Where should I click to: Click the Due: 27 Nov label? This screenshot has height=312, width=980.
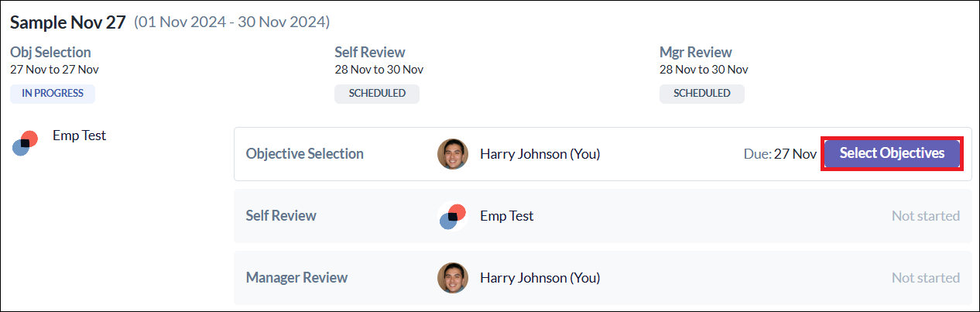pyautogui.click(x=780, y=154)
